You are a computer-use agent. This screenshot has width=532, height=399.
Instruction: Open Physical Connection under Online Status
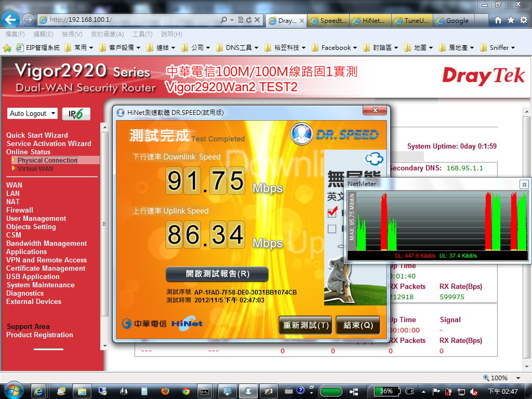point(47,160)
